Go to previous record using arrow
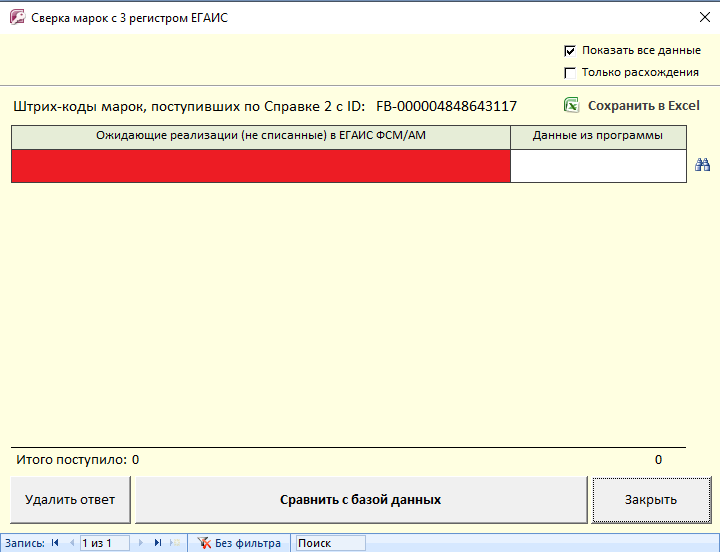Image resolution: width=720 pixels, height=552 pixels. pyautogui.click(x=71, y=543)
